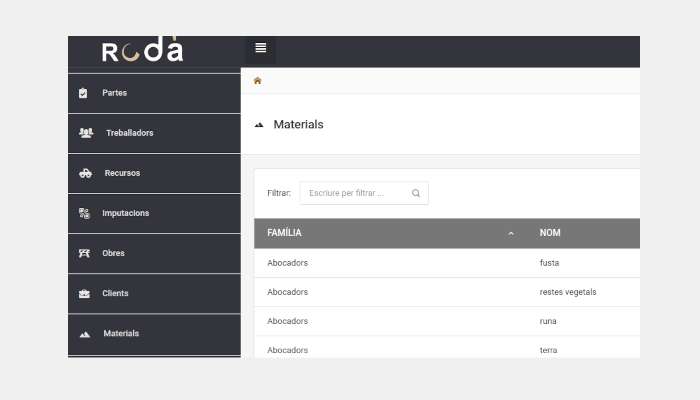Click the Recursos vehicle icon
This screenshot has height=400, width=700.
tap(85, 173)
